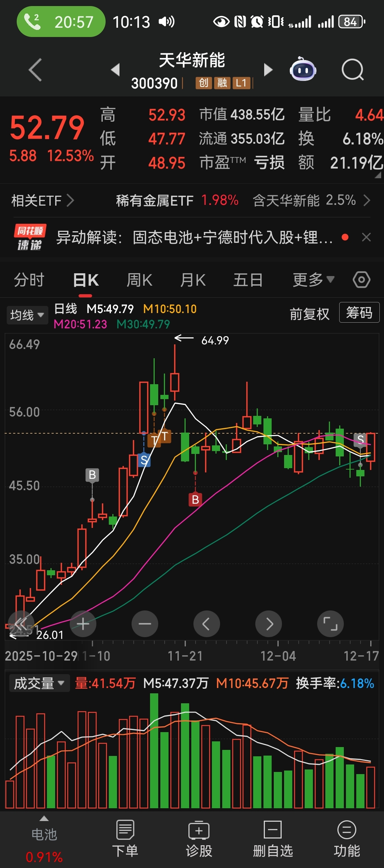Open the 均线 indicator dropdown
This screenshot has width=384, height=868.
click(27, 315)
